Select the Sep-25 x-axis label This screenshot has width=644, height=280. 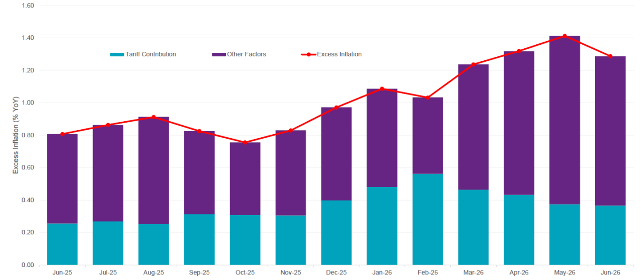[199, 273]
